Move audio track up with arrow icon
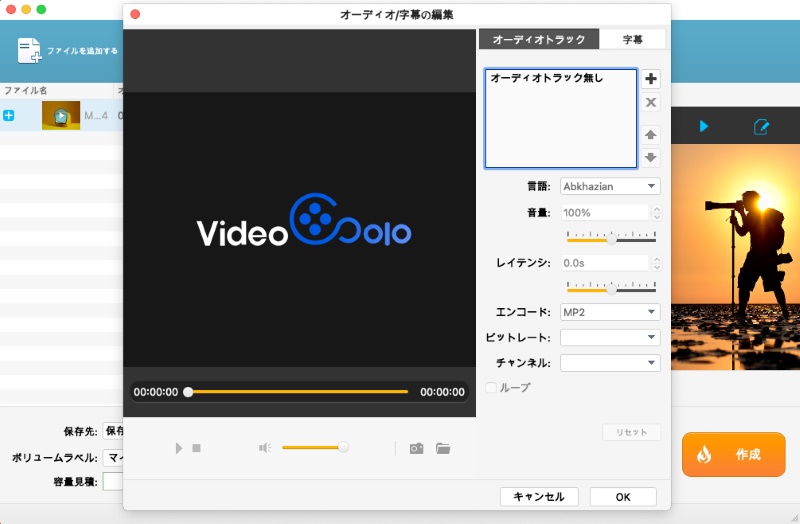Viewport: 800px width, 524px height. pos(651,135)
